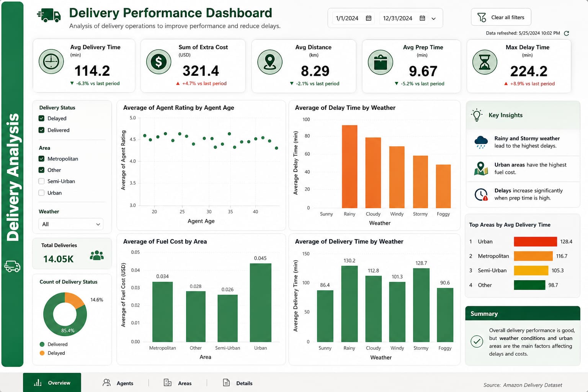Switch to the Details tab
Image resolution: width=588 pixels, height=392 pixels.
tap(238, 383)
